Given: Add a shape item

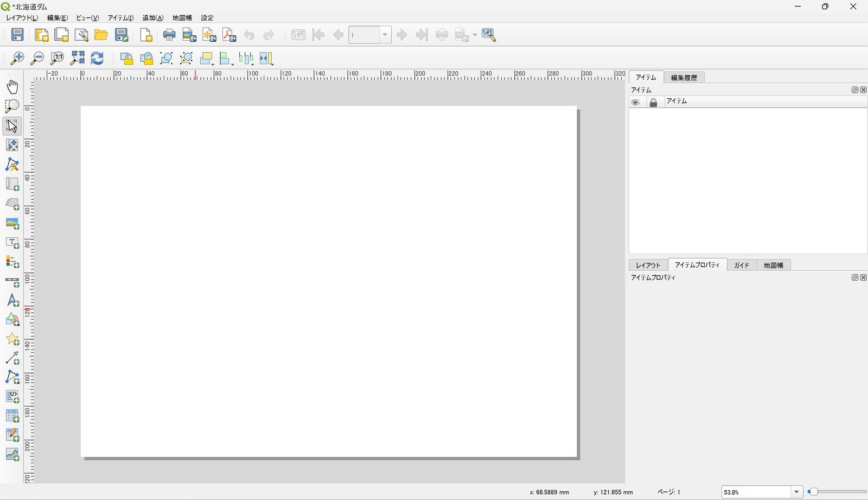Looking at the screenshot, I should (x=12, y=320).
